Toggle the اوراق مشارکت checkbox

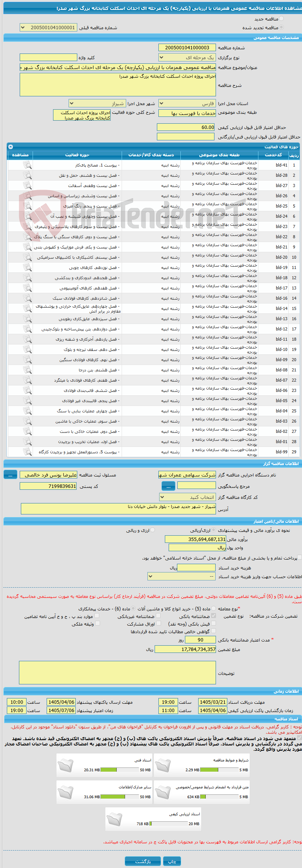click(158, 623)
